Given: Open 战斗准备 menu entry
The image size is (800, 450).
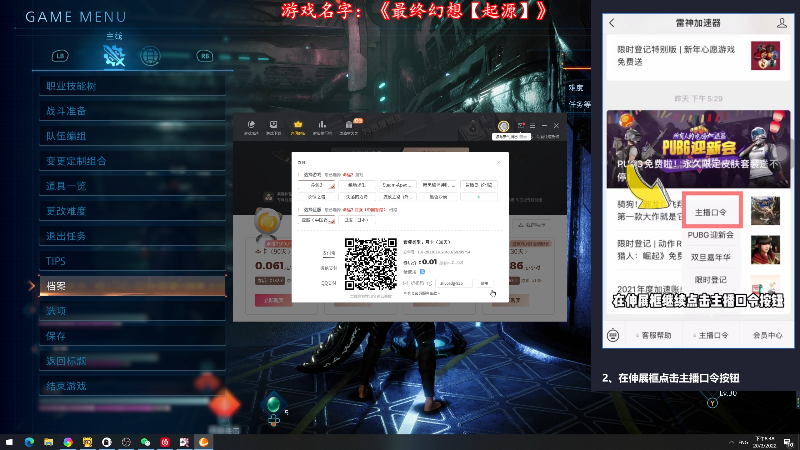Looking at the screenshot, I should point(132,111).
